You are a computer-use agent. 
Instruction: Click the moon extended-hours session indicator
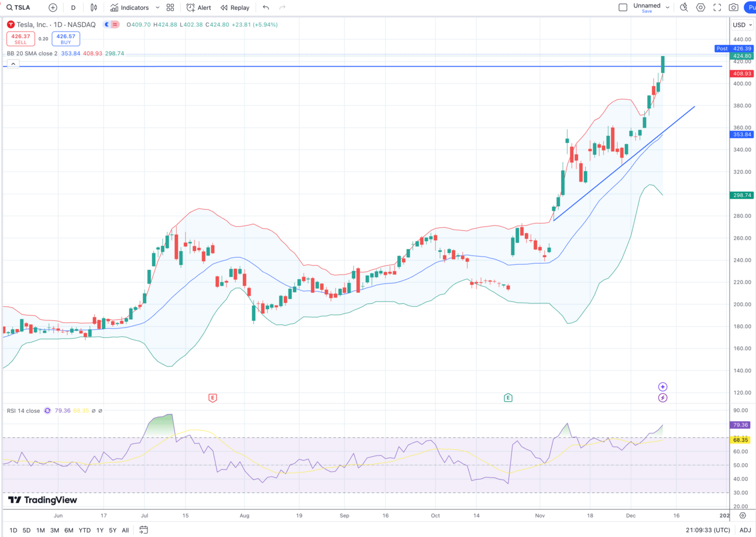(x=106, y=25)
